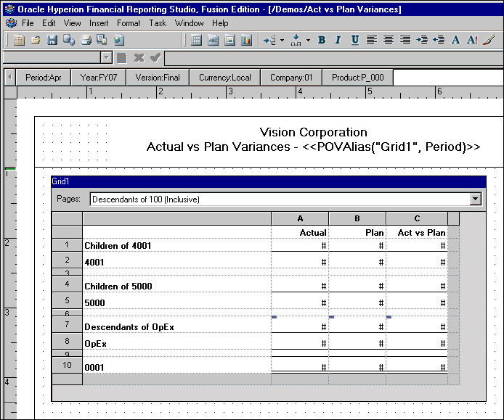
Task: Click the Version:Final POV button
Action: tap(158, 78)
